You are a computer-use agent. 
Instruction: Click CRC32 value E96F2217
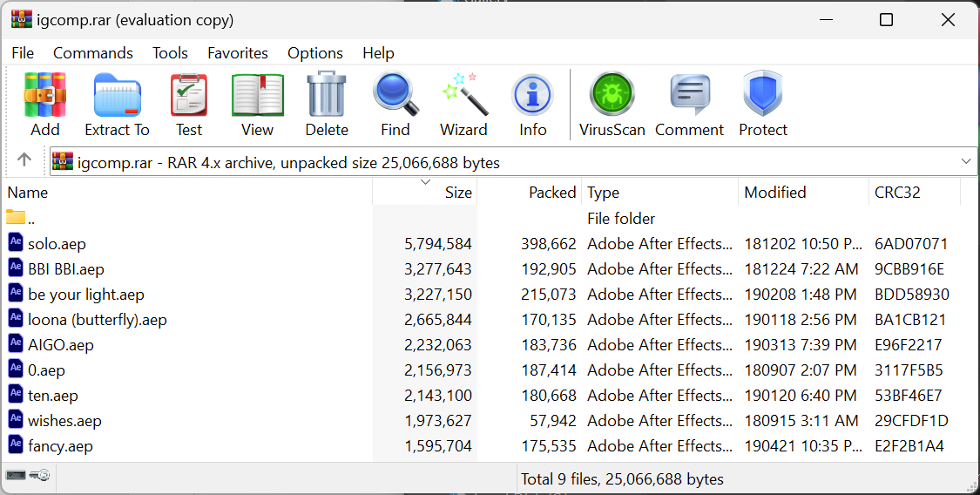(908, 345)
